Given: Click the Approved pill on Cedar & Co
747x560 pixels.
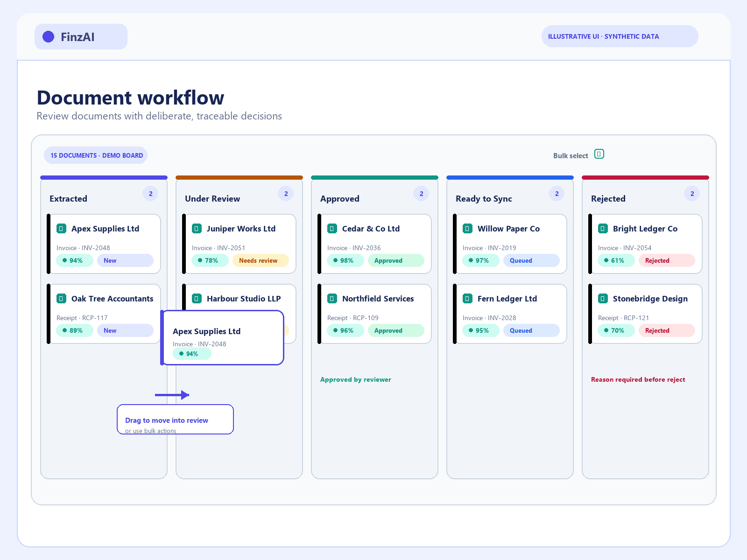Looking at the screenshot, I should click(396, 260).
